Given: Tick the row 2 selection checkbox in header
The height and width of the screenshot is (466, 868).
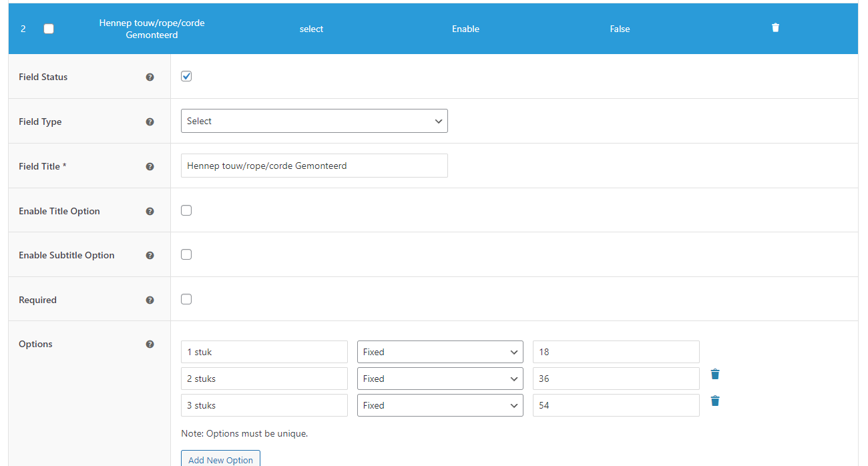Looking at the screenshot, I should [49, 29].
